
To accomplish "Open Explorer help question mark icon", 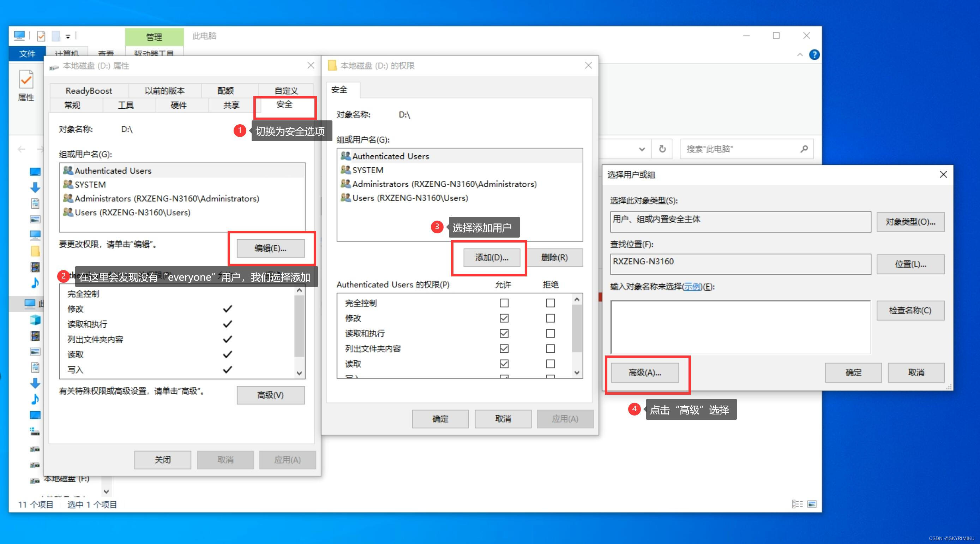I will [x=814, y=55].
